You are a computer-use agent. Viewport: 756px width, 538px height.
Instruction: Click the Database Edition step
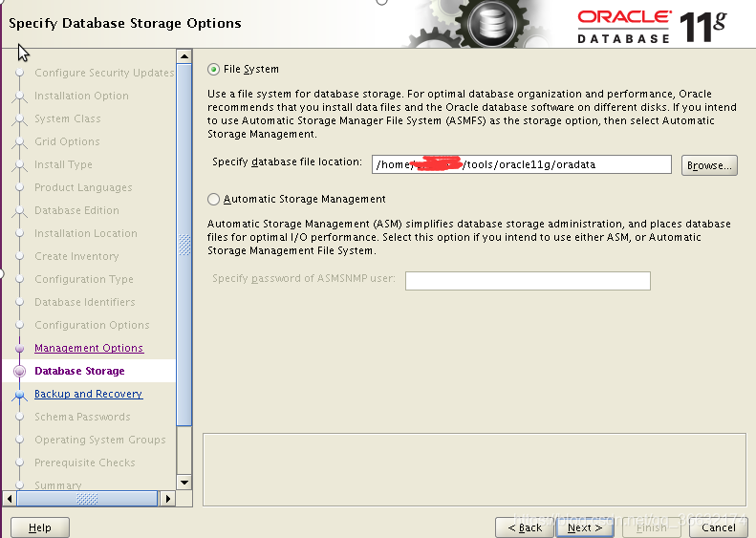coord(76,210)
